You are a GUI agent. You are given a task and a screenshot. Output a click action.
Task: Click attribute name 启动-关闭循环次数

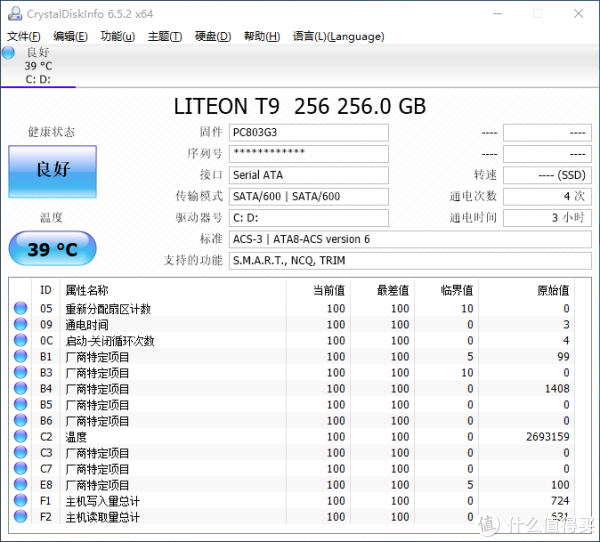tap(110, 341)
